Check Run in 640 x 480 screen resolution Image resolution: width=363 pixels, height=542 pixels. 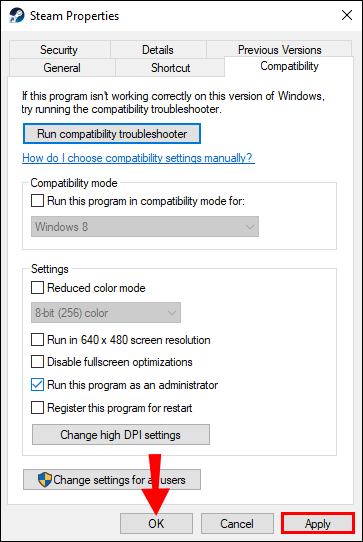pos(37,340)
